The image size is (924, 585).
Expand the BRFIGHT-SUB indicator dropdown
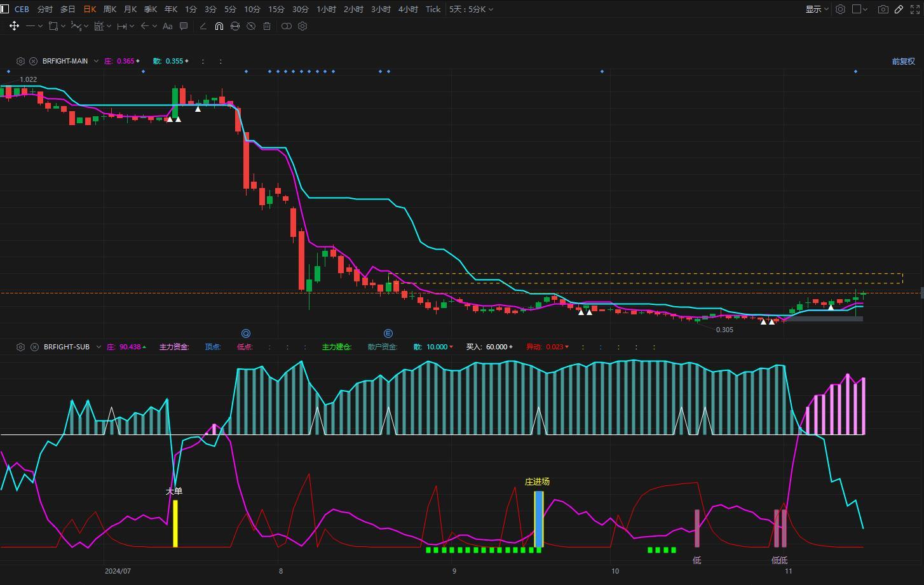point(99,347)
